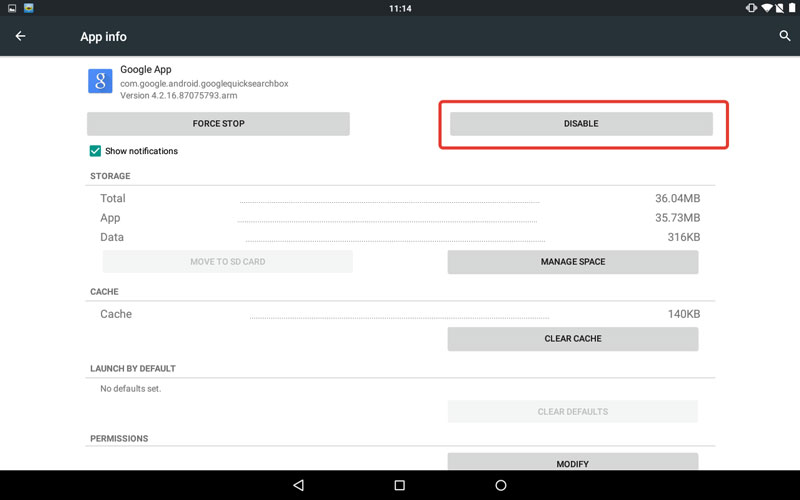Tap the PERMISSIONS section header
Viewport: 800px width, 500px height.
point(119,439)
